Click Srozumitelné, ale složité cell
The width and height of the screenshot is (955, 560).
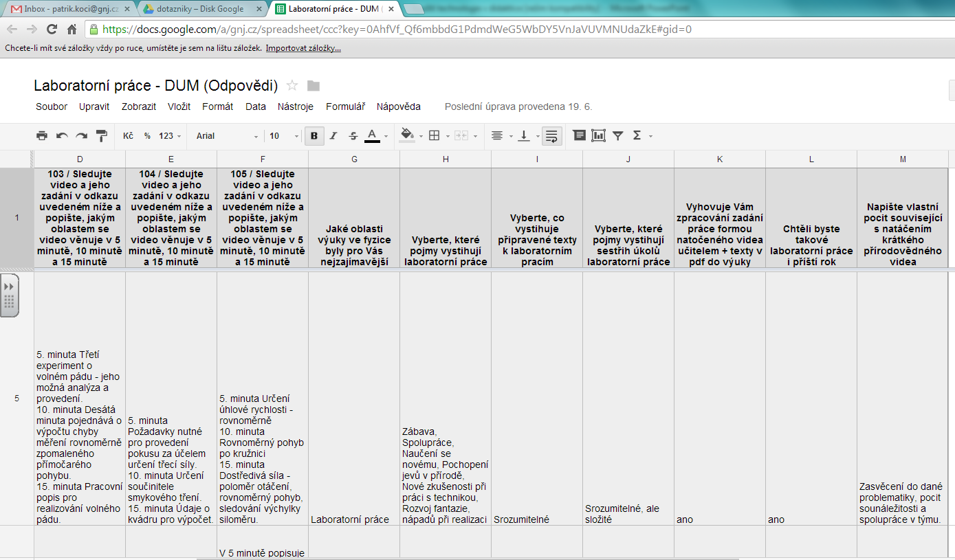pos(628,399)
